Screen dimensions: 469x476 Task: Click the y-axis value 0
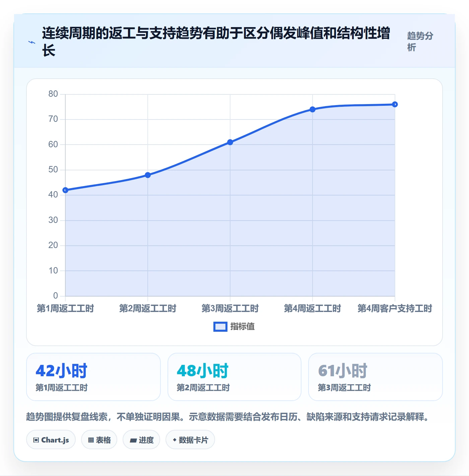(x=56, y=296)
